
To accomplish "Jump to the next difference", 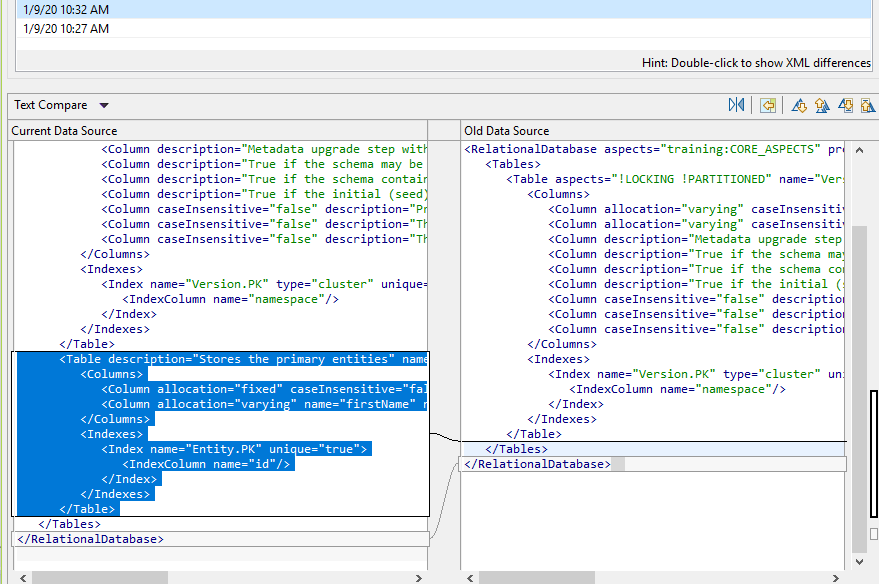I will coord(799,105).
